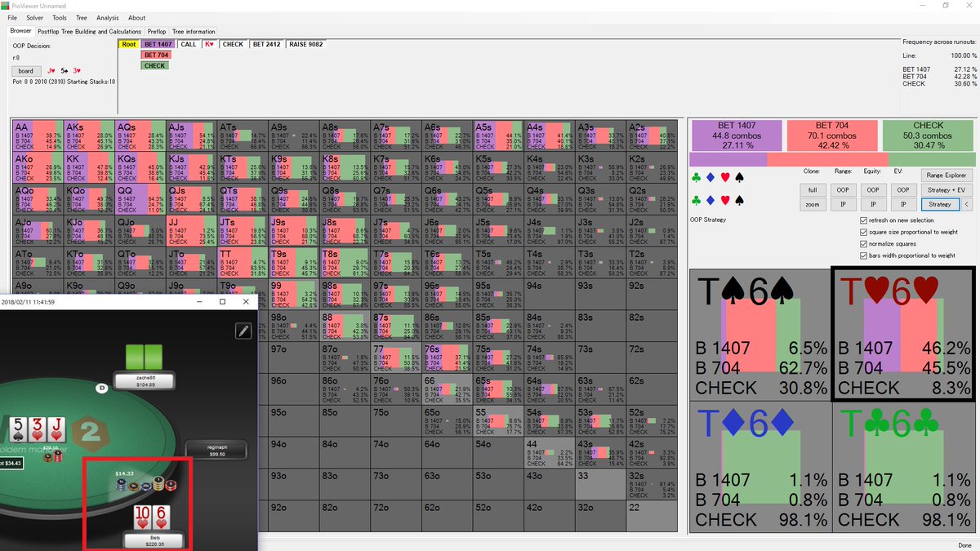
Task: Select the T♥6♥ combo square
Action: pos(903,333)
